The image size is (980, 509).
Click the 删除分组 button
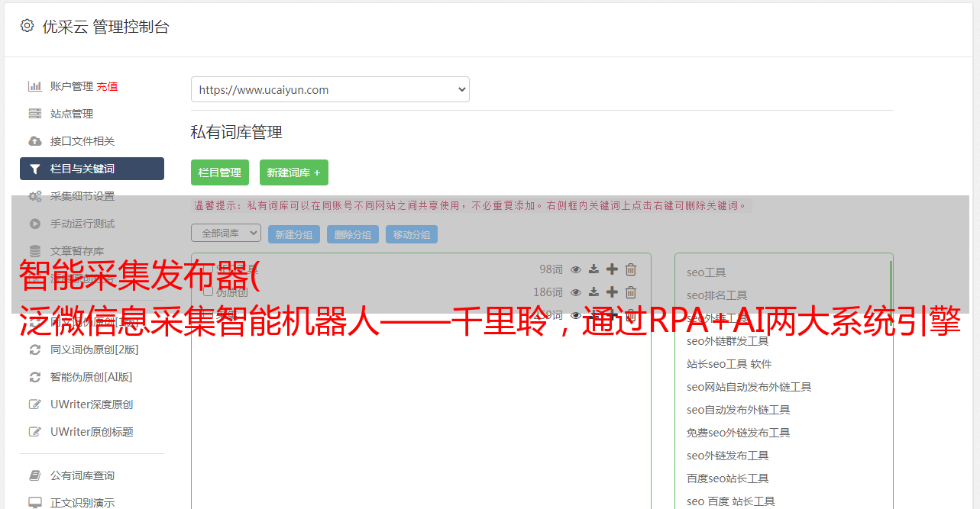tap(353, 234)
